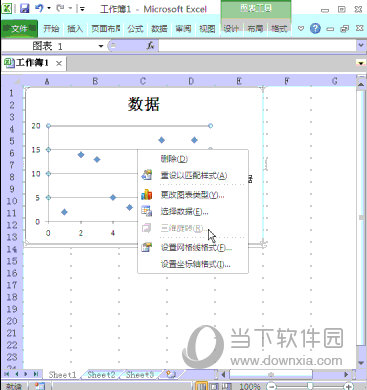Click the horizontal scrollbar right arrow
This screenshot has height=390, width=367.
coord(346,375)
